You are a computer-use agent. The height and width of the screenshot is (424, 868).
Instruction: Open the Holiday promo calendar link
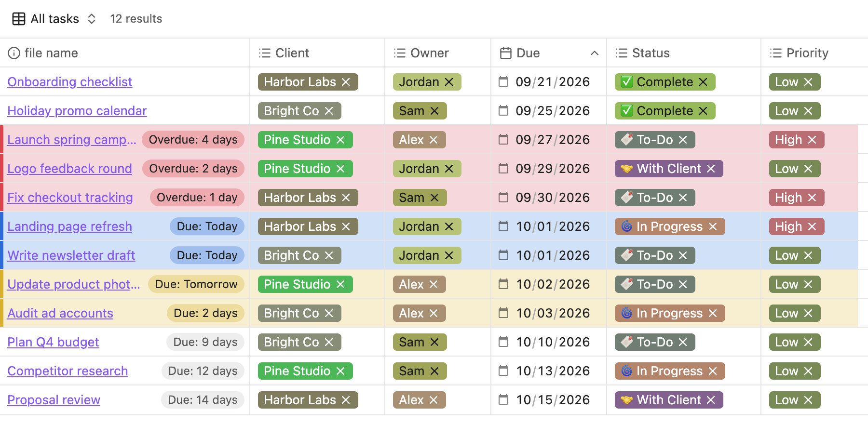[x=77, y=111]
